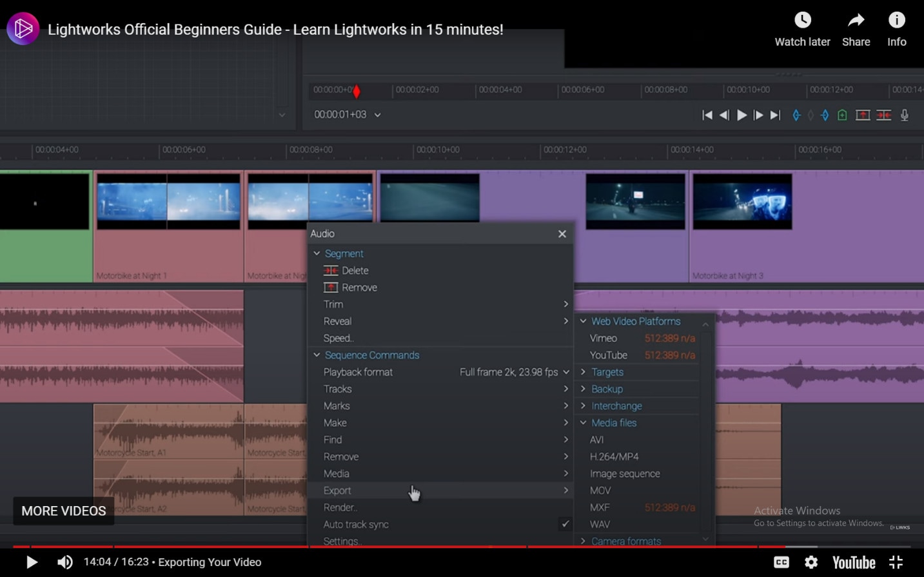Click the green add cue marker icon
The image size is (924, 577).
(x=842, y=115)
